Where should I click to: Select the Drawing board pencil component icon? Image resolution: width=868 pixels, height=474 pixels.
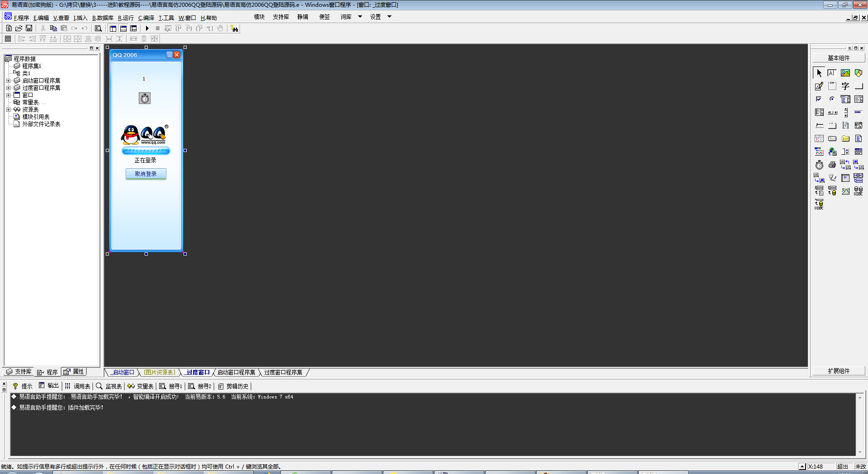coord(819,86)
